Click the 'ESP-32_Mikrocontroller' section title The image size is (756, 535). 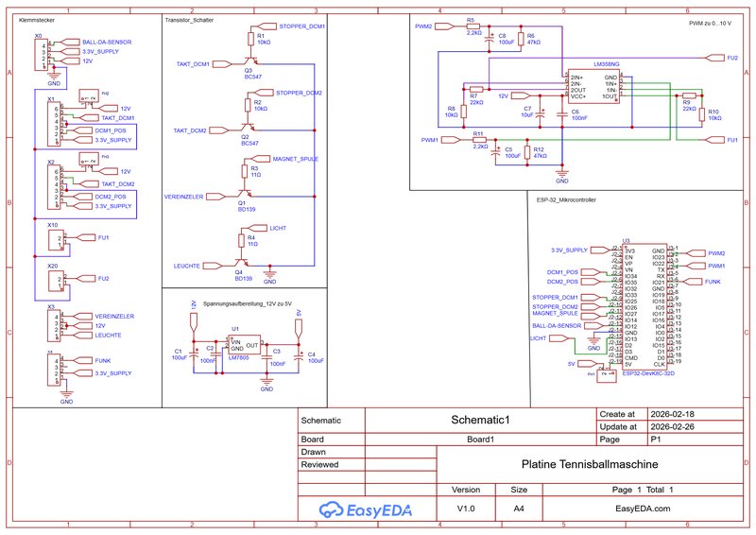click(566, 199)
